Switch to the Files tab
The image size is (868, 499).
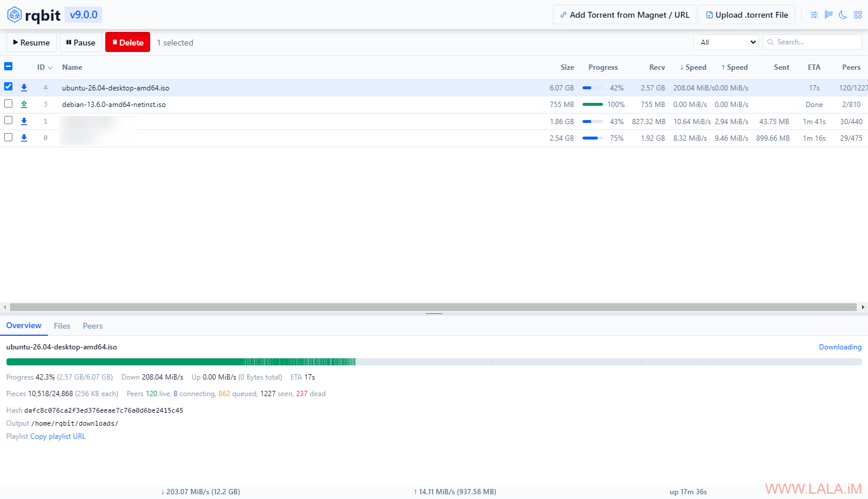(x=62, y=326)
